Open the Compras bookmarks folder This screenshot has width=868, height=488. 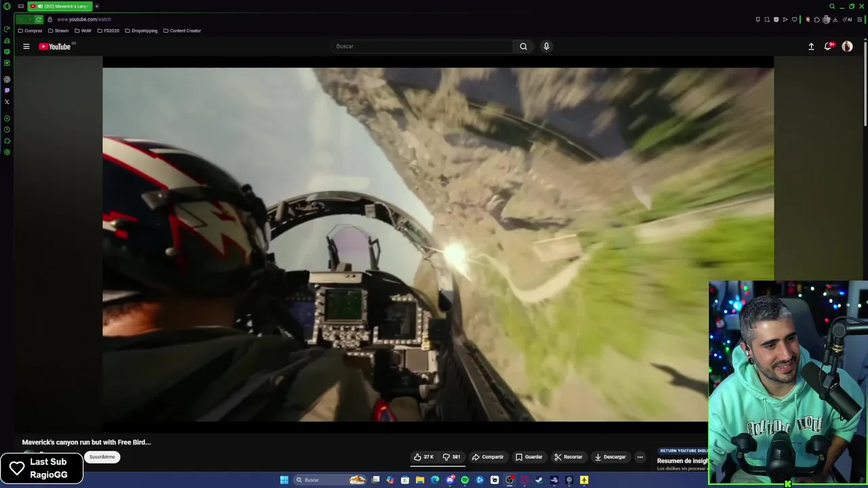click(x=30, y=30)
